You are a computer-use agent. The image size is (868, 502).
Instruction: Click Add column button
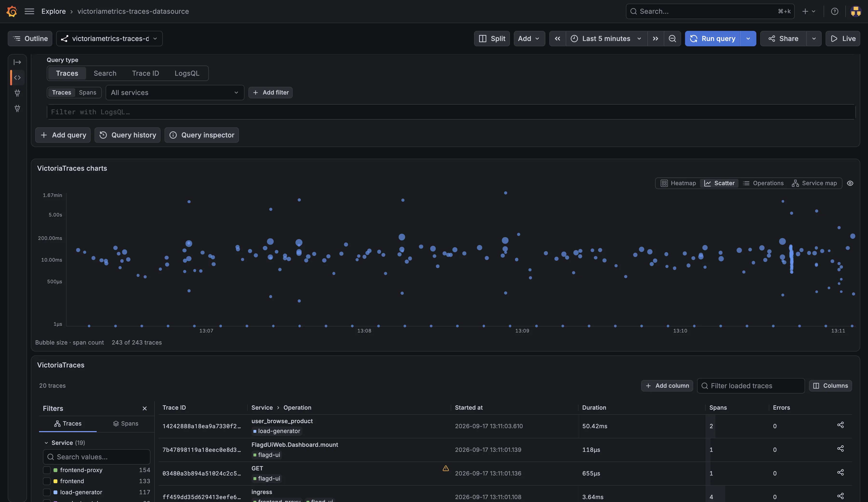[x=667, y=386]
